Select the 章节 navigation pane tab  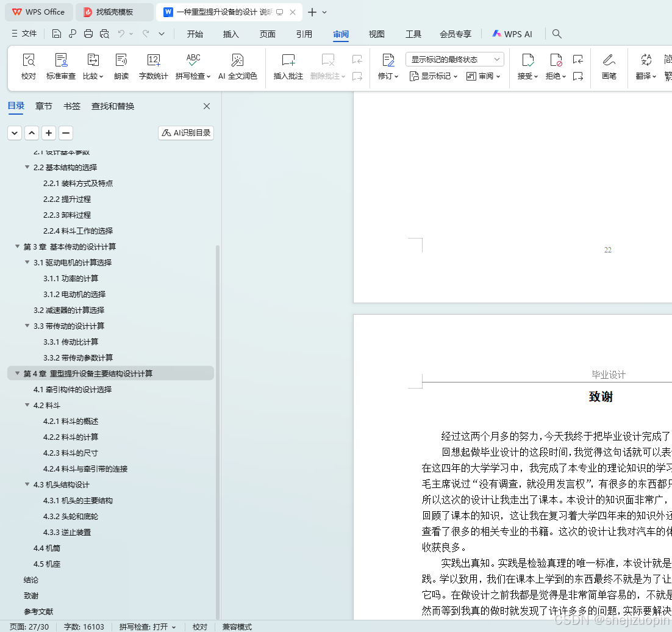43,106
